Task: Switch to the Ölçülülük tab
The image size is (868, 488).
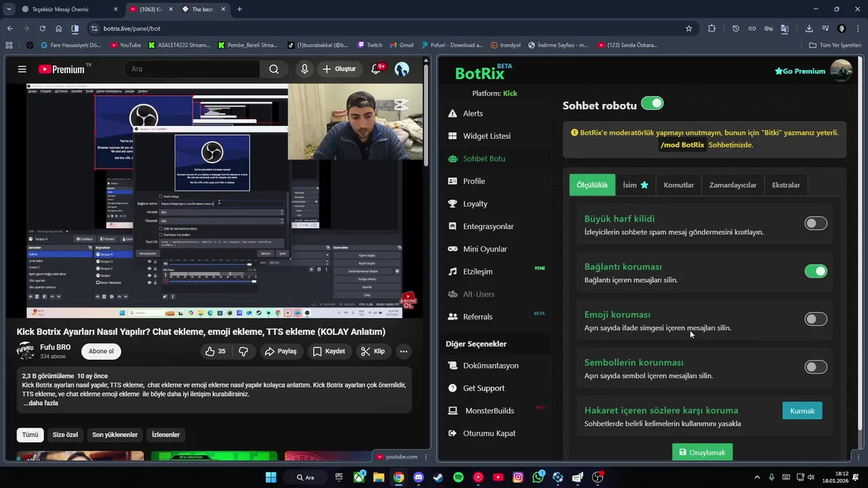Action: pyautogui.click(x=592, y=185)
